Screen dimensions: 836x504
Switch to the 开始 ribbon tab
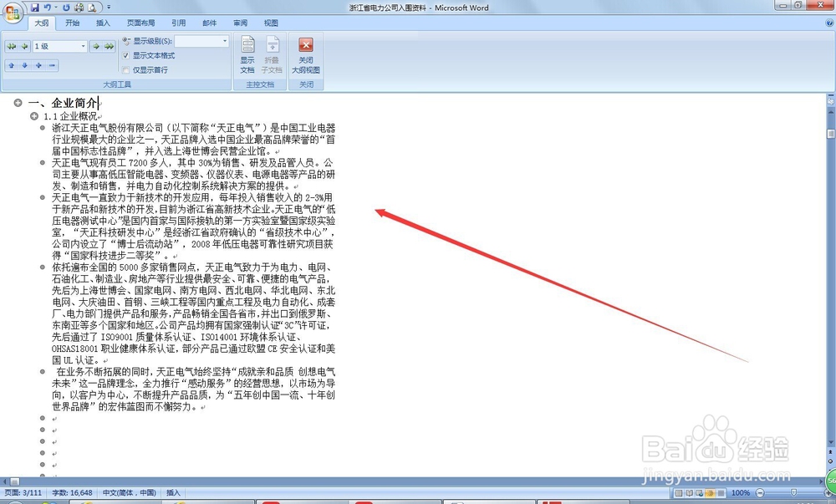73,23
